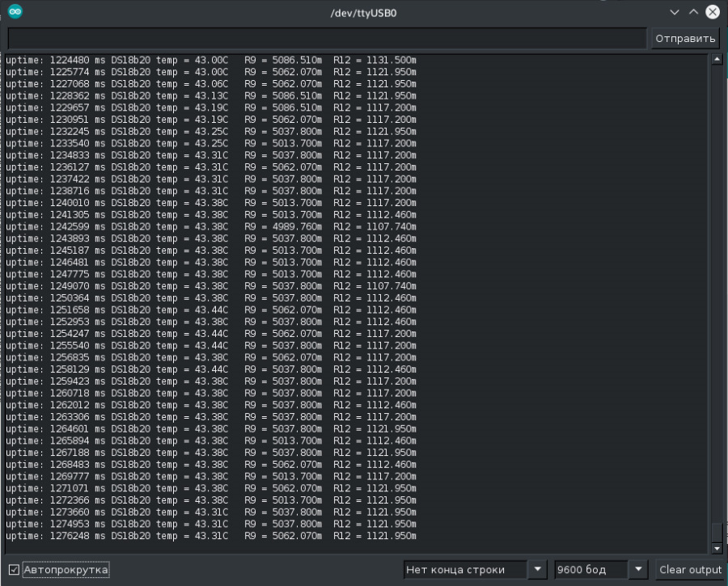Viewport: 728px width, 586px height.
Task: Click the last line, uptime 1276248 ms
Action: (x=211, y=537)
